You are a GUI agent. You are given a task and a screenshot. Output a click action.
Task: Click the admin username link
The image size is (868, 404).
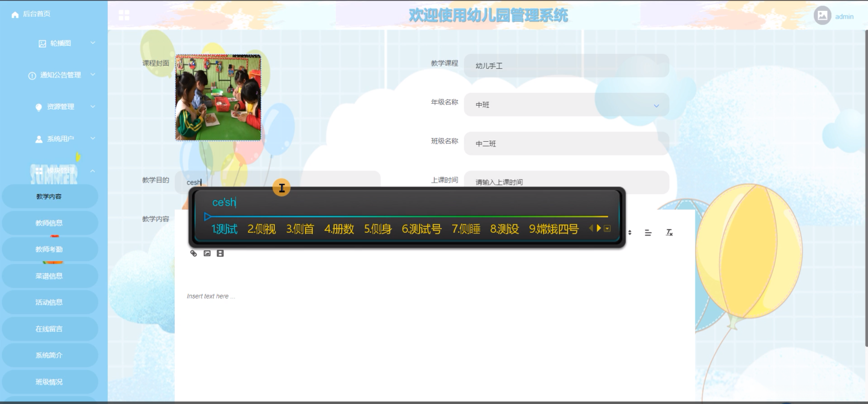coord(844,16)
